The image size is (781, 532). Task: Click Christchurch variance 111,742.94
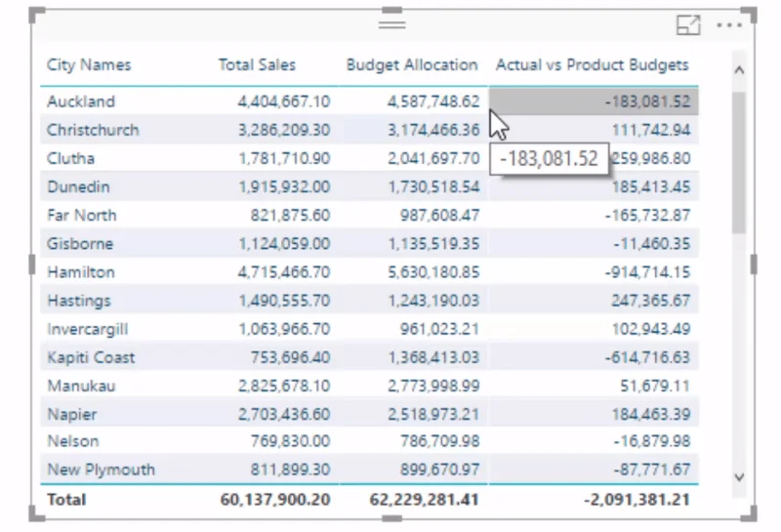click(651, 130)
